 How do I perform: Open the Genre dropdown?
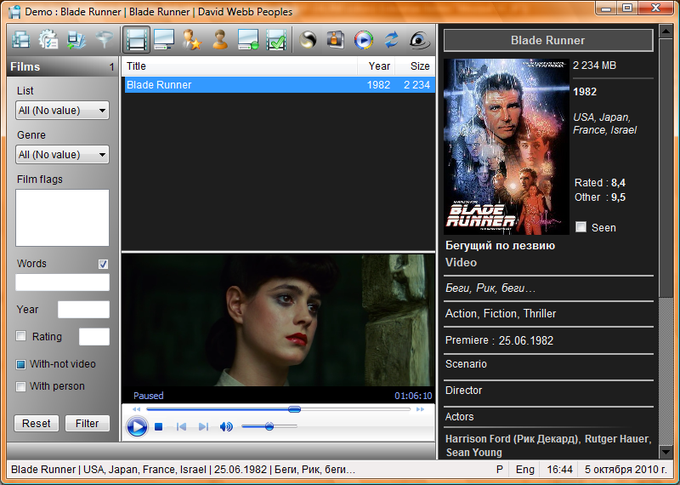[x=62, y=155]
